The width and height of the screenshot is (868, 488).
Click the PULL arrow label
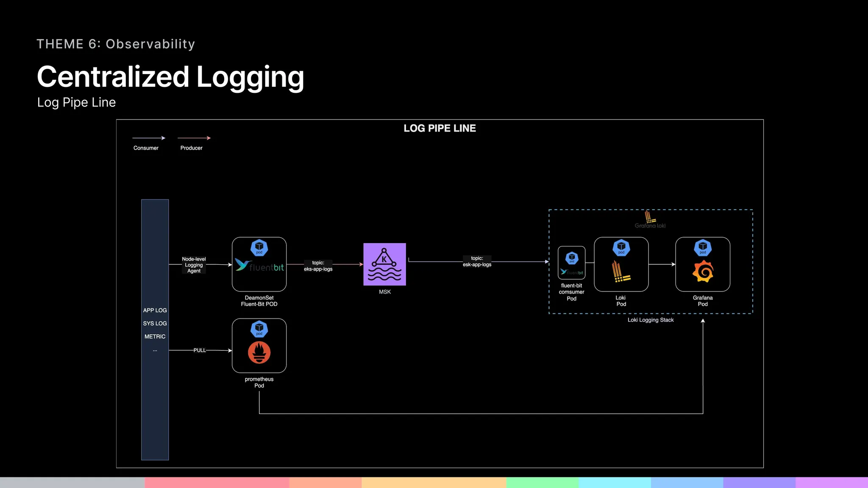[200, 350]
